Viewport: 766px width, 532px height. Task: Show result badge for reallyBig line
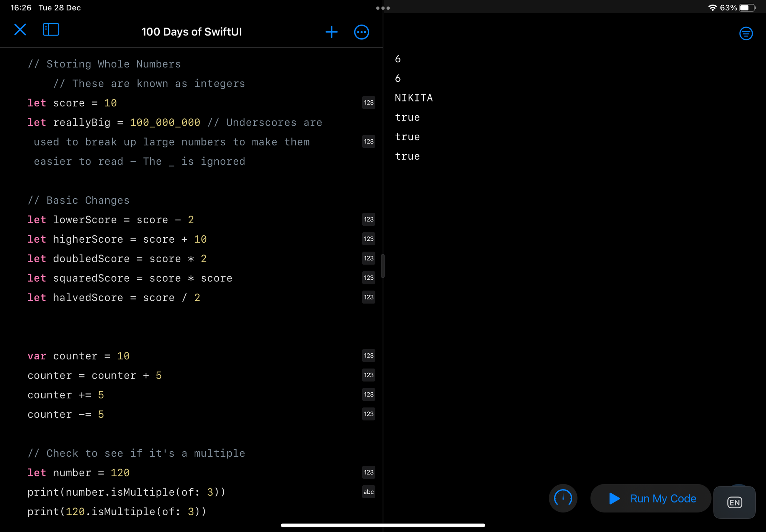369,142
